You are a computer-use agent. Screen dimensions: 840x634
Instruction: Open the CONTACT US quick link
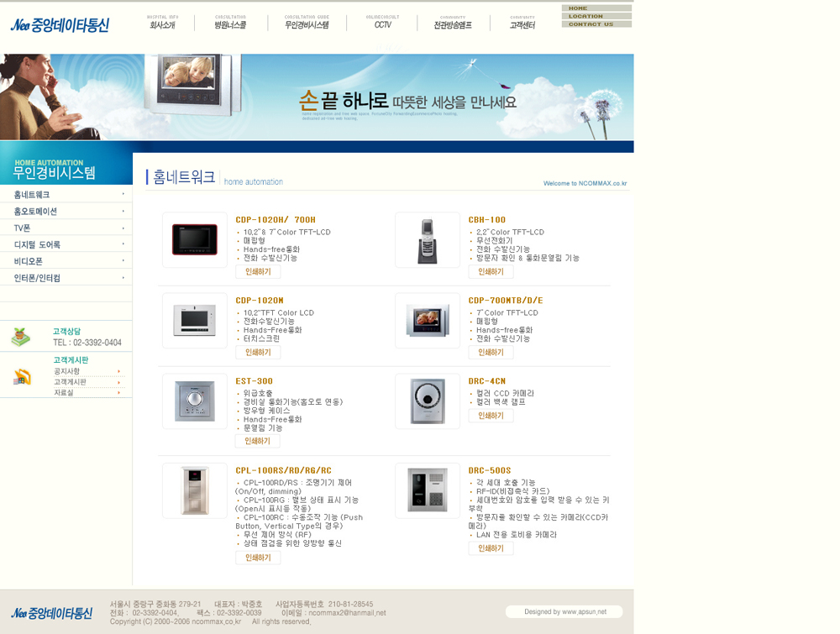[x=596, y=24]
